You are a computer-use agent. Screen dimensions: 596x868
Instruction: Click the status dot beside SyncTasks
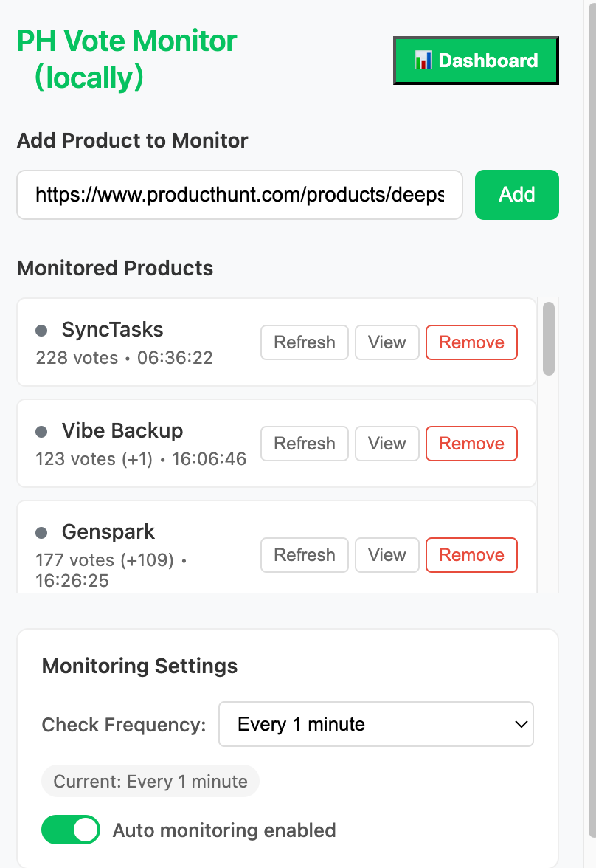[x=41, y=330]
